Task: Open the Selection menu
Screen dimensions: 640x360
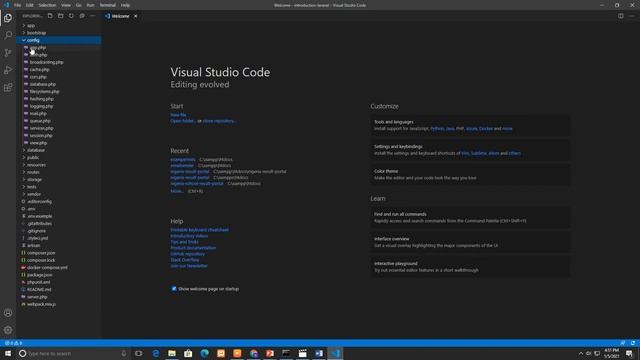Action: point(47,5)
